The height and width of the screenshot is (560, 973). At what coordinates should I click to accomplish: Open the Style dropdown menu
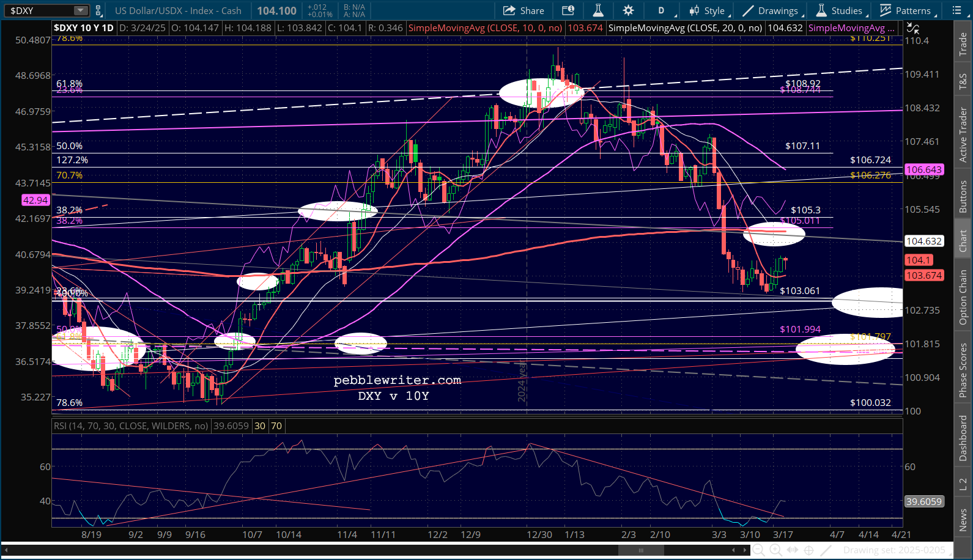tap(708, 10)
